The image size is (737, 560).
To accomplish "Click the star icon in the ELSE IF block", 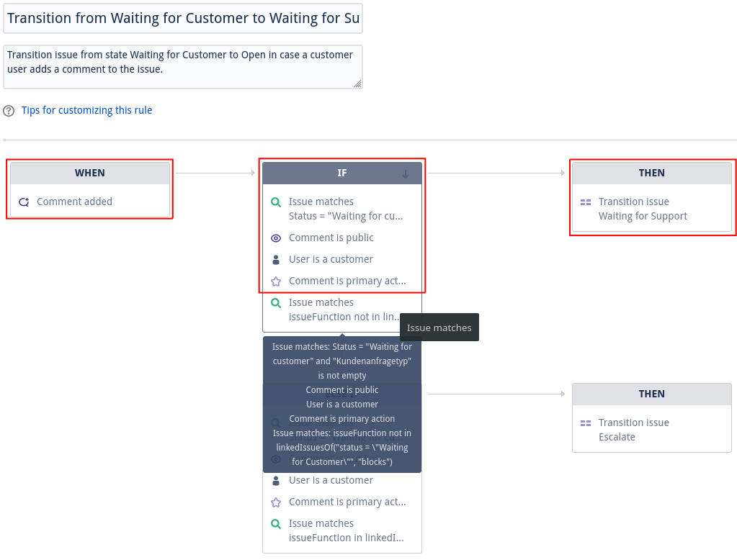I will pyautogui.click(x=275, y=502).
